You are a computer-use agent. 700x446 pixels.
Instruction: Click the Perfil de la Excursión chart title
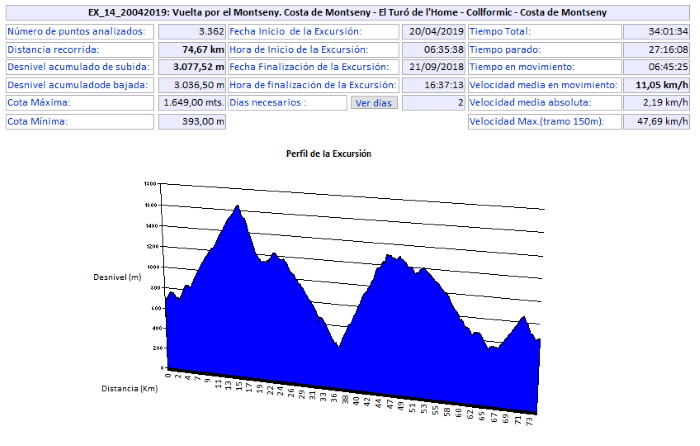pos(328,155)
